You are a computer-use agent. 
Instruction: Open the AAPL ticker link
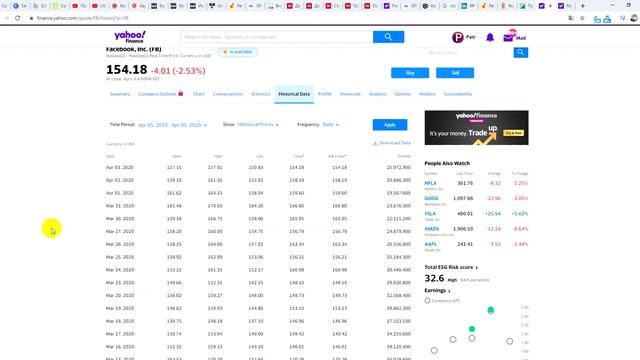pyautogui.click(x=431, y=244)
